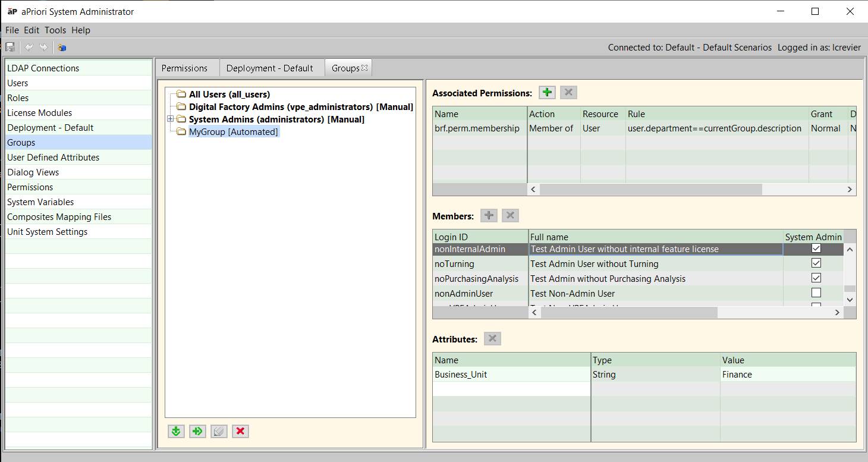Viewport: 868px width, 462px height.
Task: Click the green right-arrow add button below the tree
Action: point(197,431)
